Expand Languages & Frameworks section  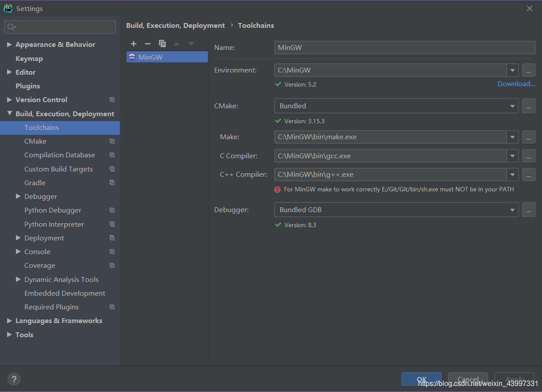click(x=9, y=321)
